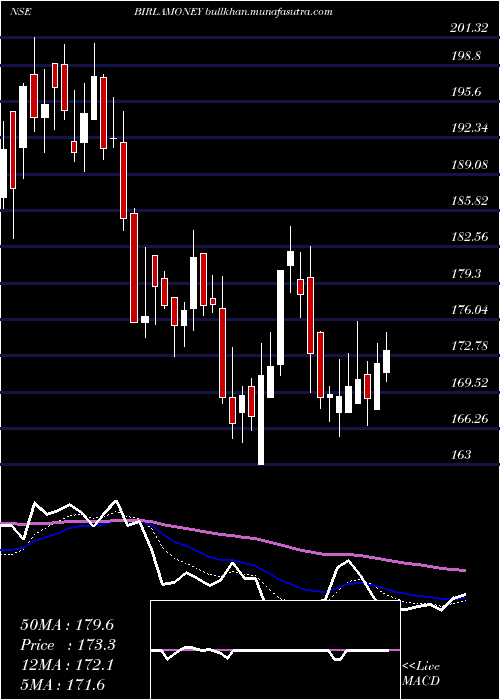
Task: Click the 195.6 price axis label
Action: pyautogui.click(x=466, y=92)
